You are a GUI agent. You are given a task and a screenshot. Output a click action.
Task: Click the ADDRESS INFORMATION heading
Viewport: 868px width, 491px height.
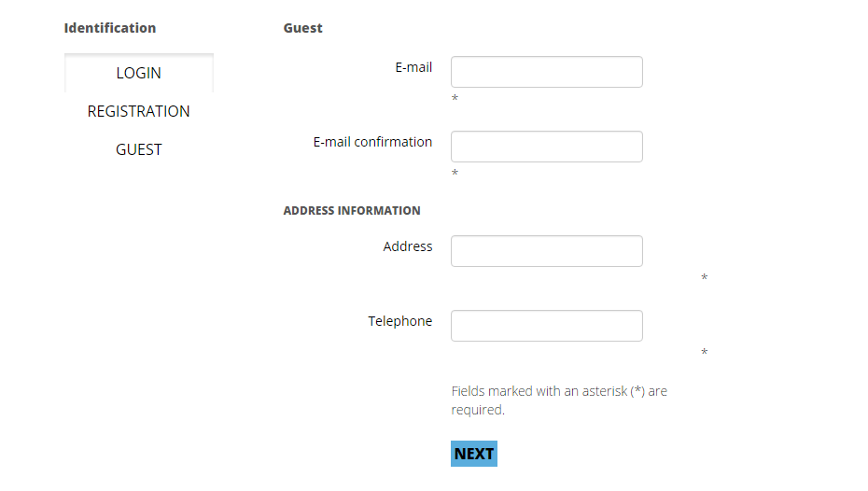tap(352, 211)
